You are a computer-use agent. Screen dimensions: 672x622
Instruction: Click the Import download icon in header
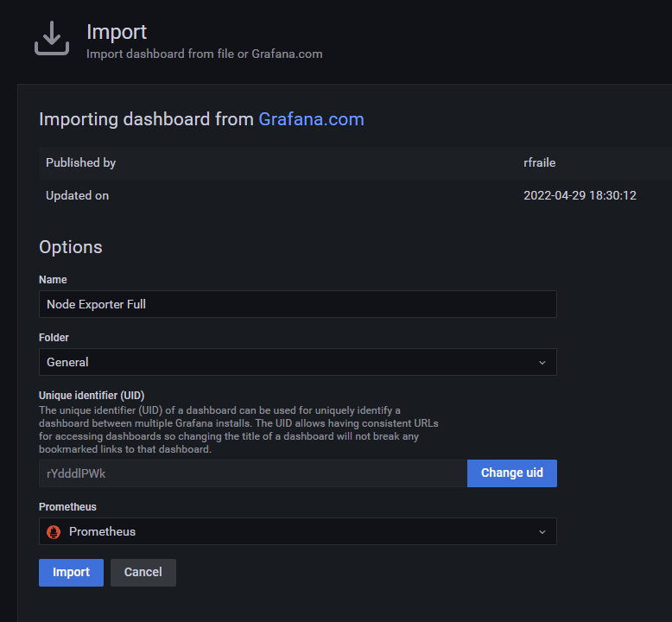point(52,39)
